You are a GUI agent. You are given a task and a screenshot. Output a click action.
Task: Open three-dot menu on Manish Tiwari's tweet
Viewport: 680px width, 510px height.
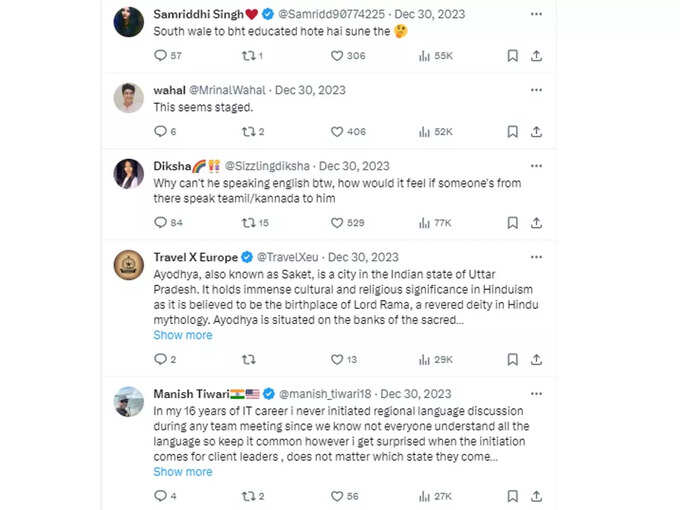pyautogui.click(x=536, y=394)
